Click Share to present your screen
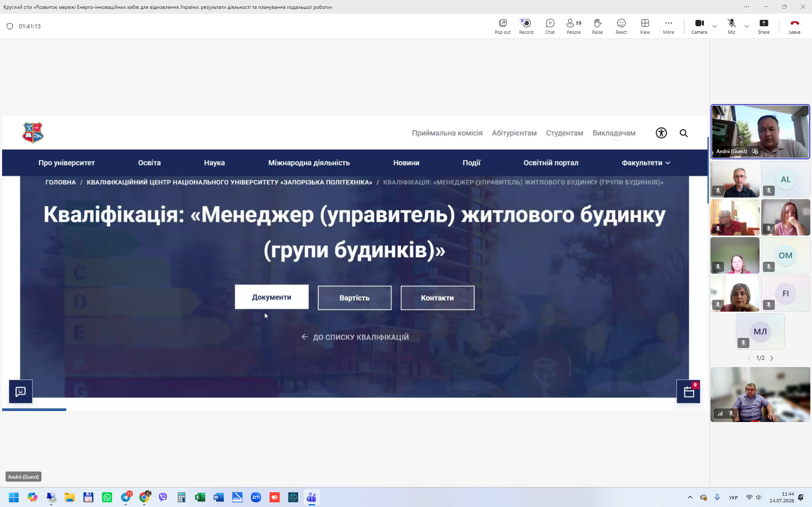This screenshot has width=812, height=507. [763, 26]
